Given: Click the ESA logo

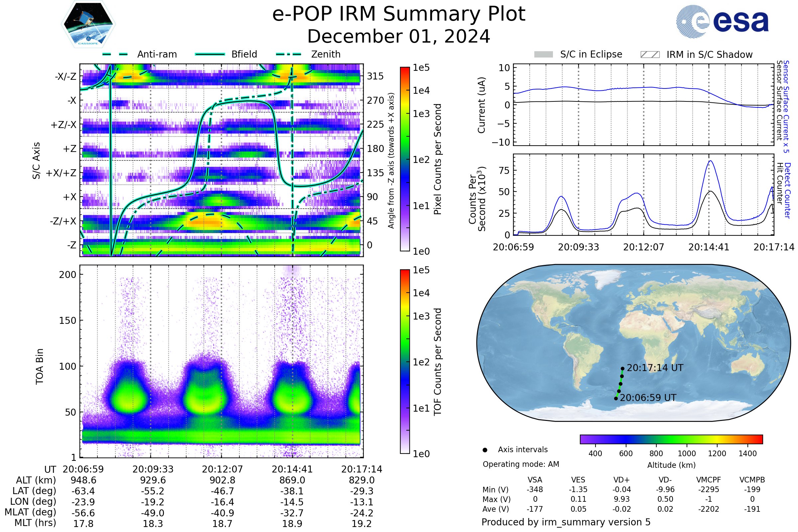Looking at the screenshot, I should 722,21.
